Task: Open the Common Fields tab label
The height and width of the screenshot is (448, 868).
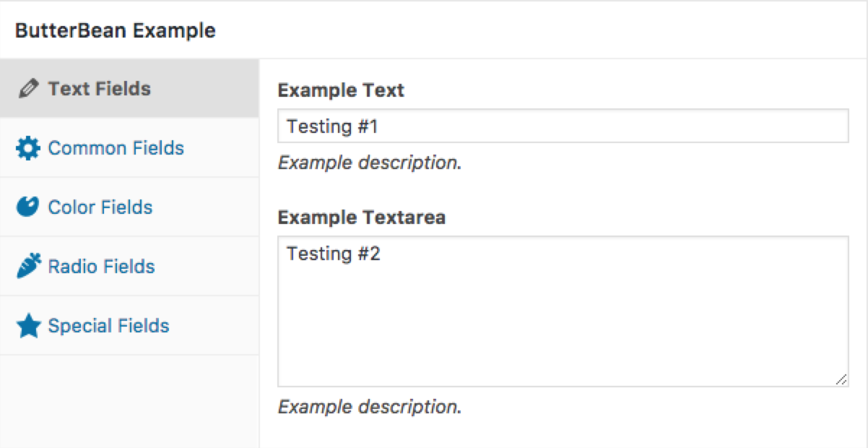Action: (x=116, y=149)
